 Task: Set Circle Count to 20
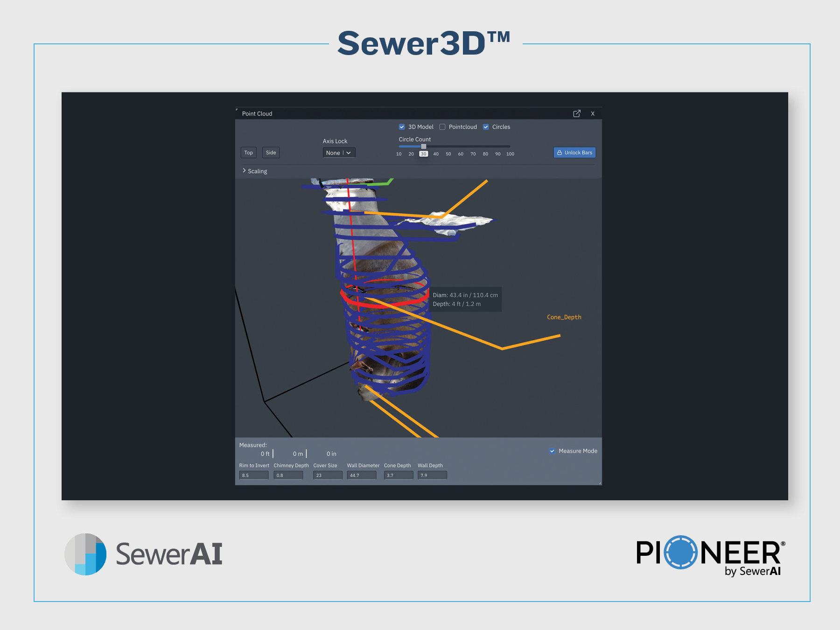click(x=411, y=154)
